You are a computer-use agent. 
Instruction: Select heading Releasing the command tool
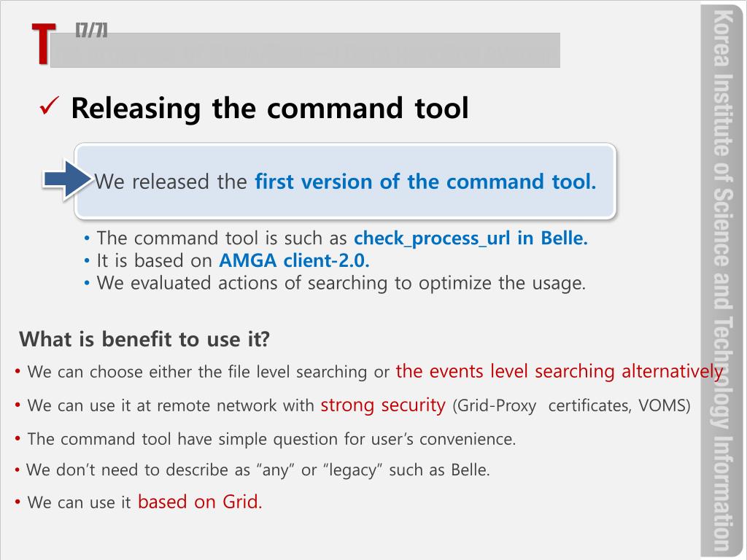pos(270,108)
